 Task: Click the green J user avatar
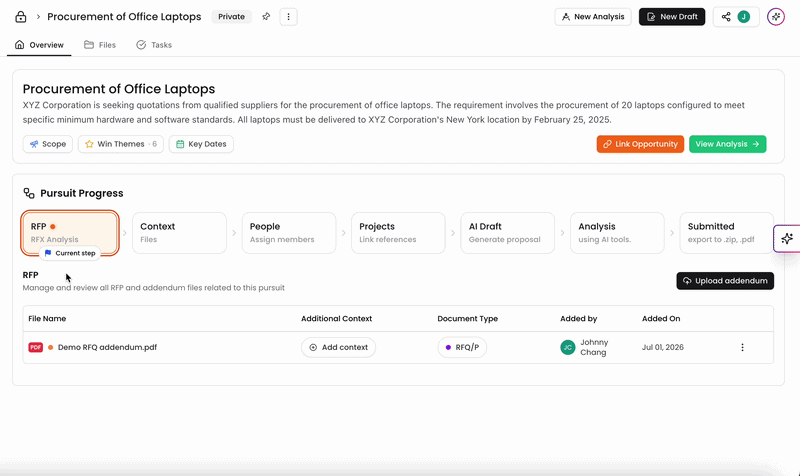tap(743, 17)
